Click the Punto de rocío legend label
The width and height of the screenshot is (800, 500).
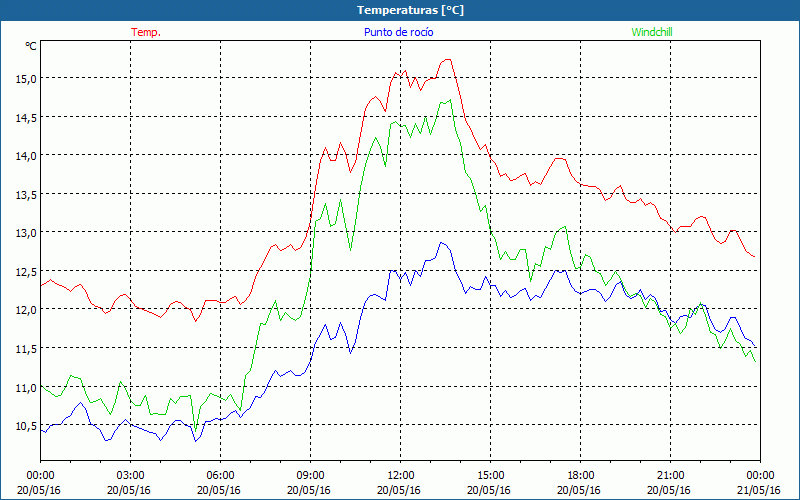398,32
